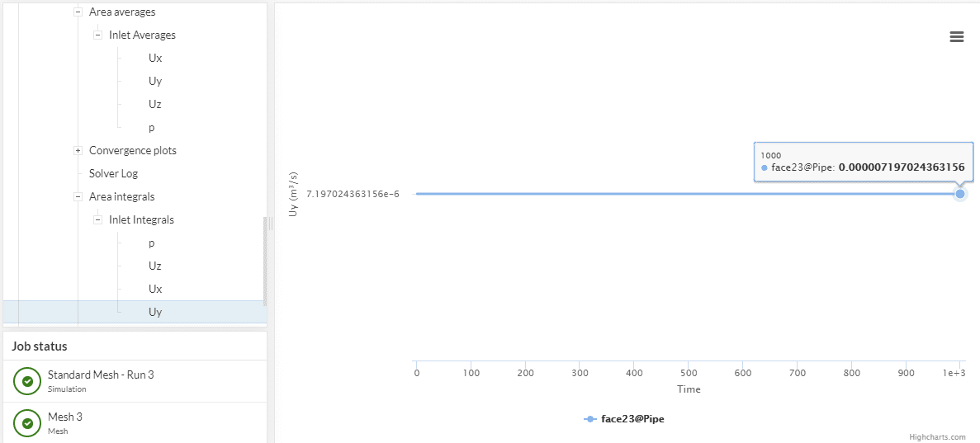Click the data point at time 1000
The image size is (980, 443).
click(960, 194)
